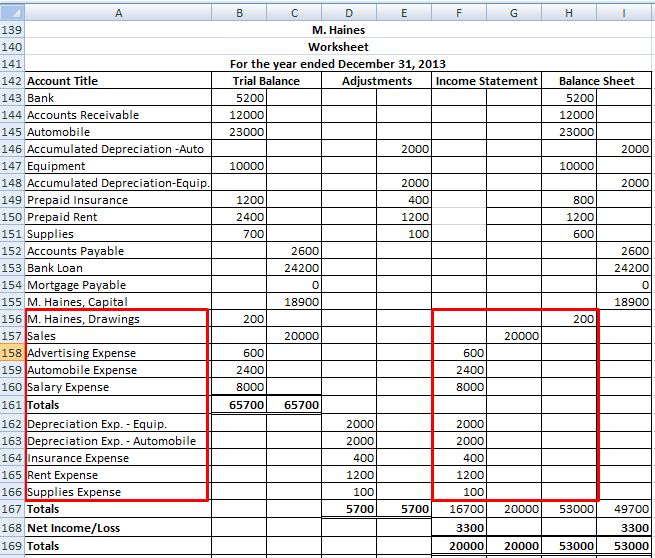
Task: Click the row 167 header
Action: 12,509
